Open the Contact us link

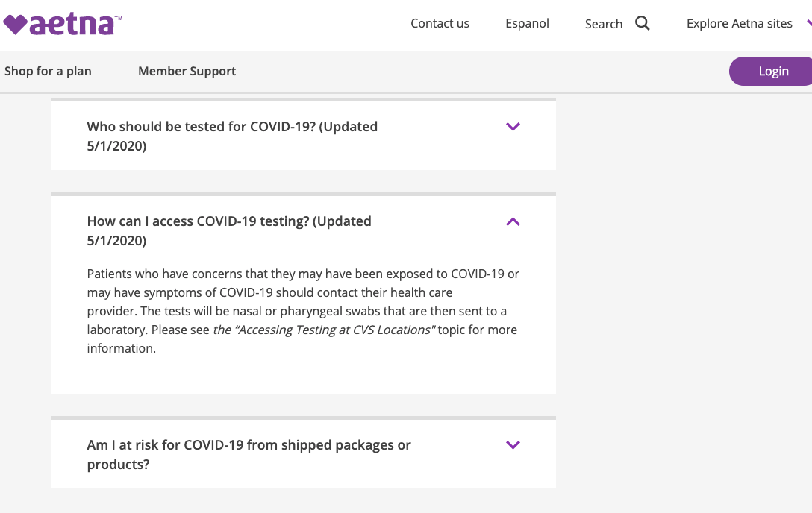tap(440, 24)
